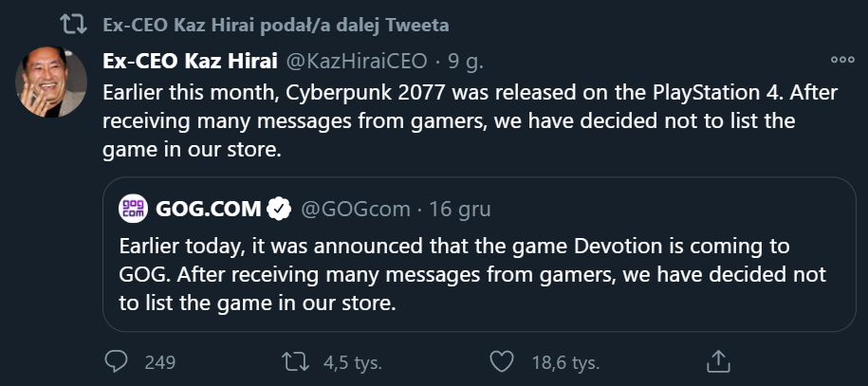Screen dimensions: 868x386
Task: Click the 249 replies count
Action: [x=160, y=361]
